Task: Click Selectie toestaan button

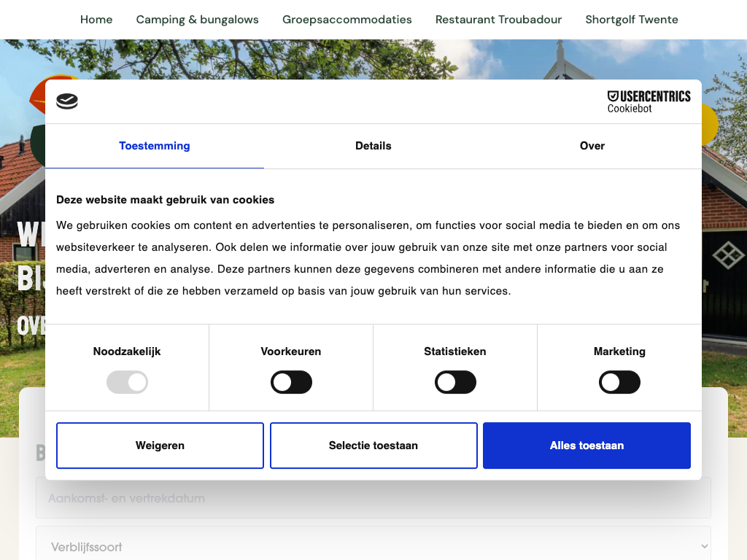Action: (373, 446)
